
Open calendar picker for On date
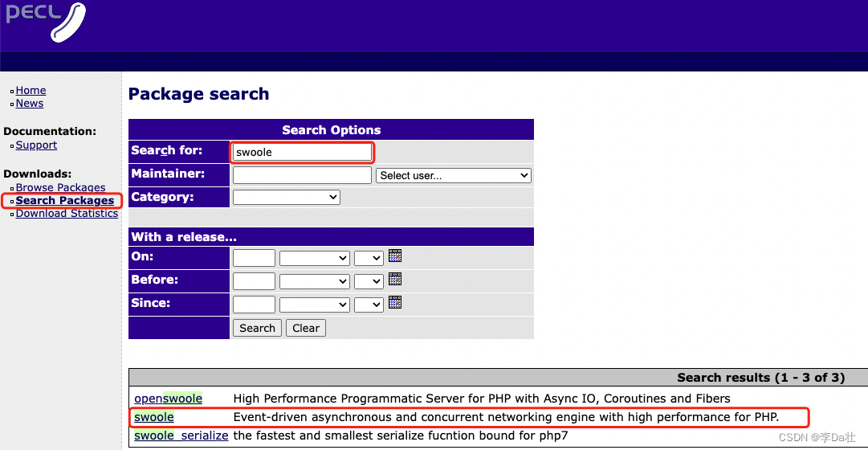pyautogui.click(x=394, y=256)
